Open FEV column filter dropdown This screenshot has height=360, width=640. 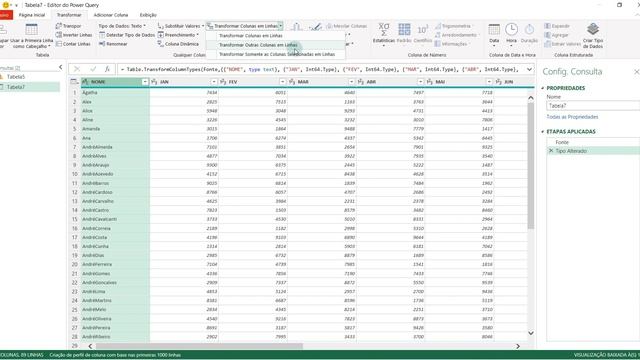click(282, 82)
